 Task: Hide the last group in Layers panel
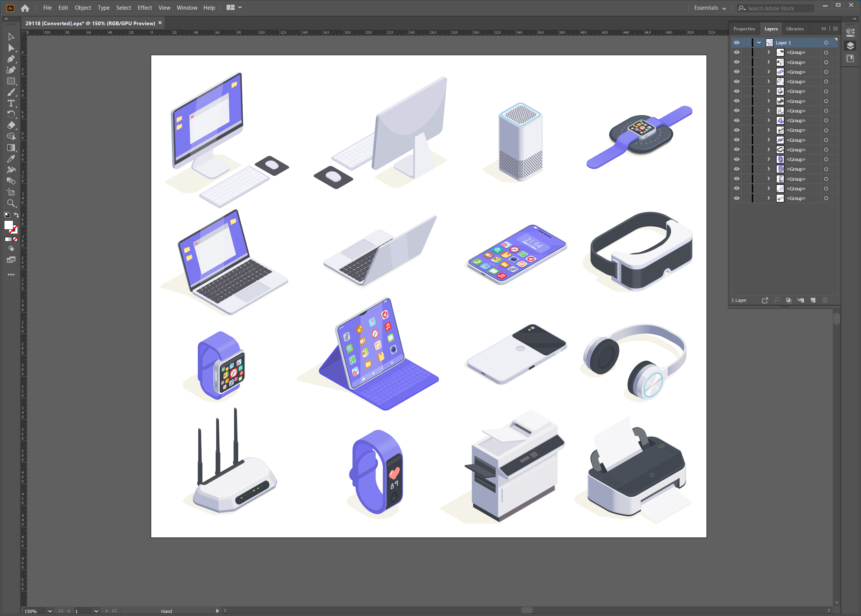(737, 199)
